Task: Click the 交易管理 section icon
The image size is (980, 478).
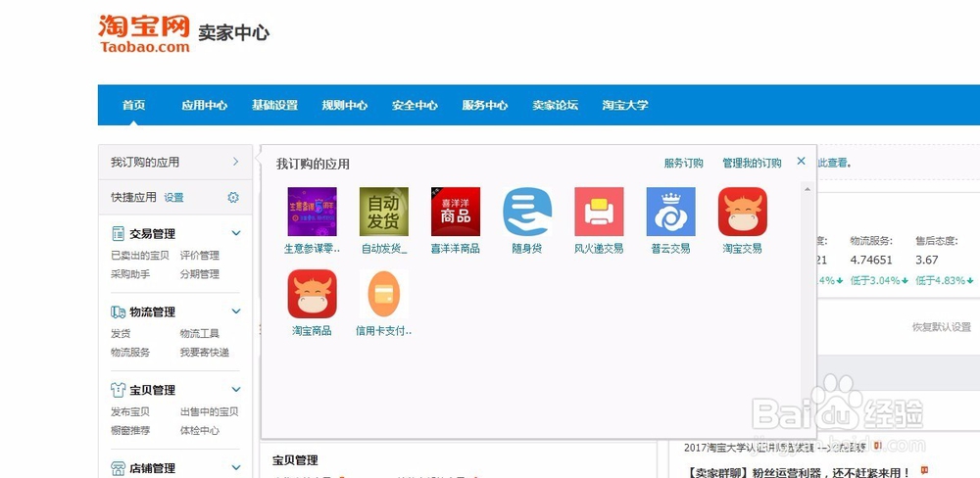Action: 119,234
